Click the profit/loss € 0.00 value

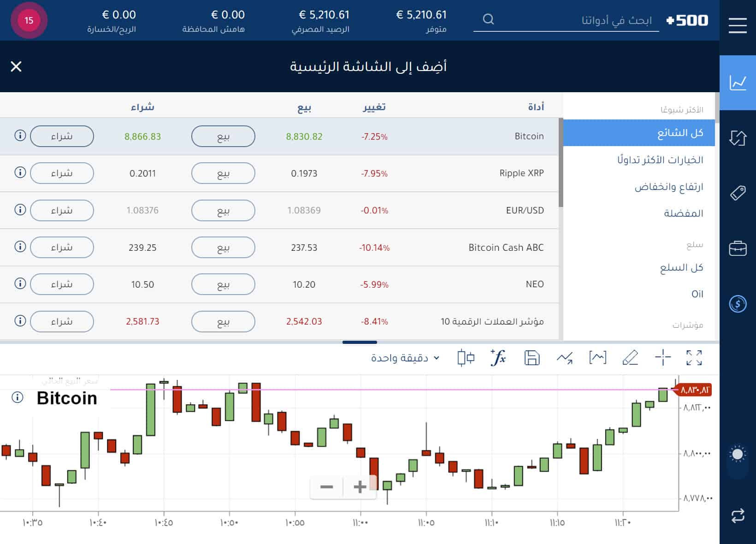(119, 15)
